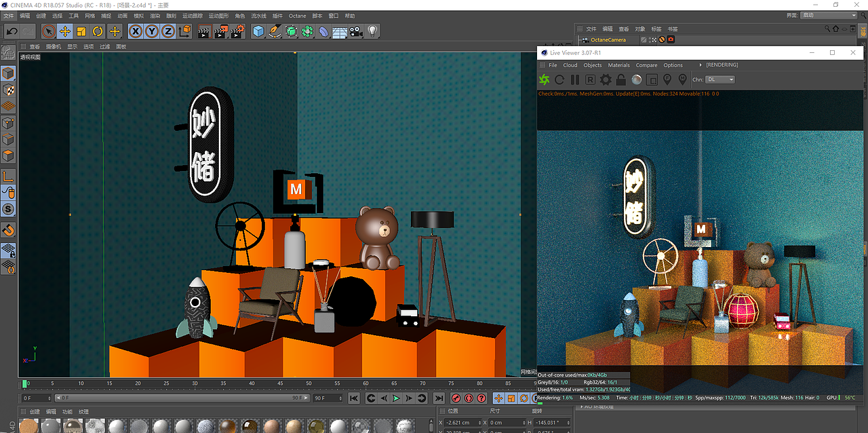This screenshot has width=868, height=433.
Task: Open Object Manager 标签 menu
Action: (656, 29)
